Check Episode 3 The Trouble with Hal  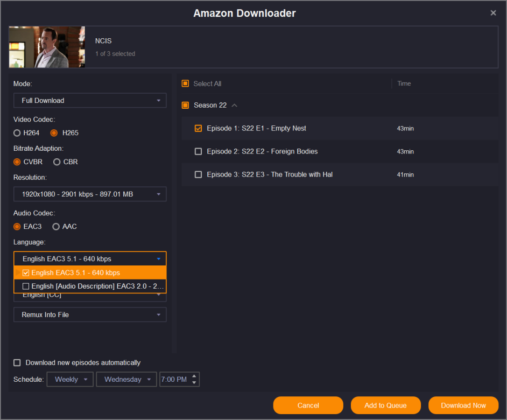click(x=198, y=175)
